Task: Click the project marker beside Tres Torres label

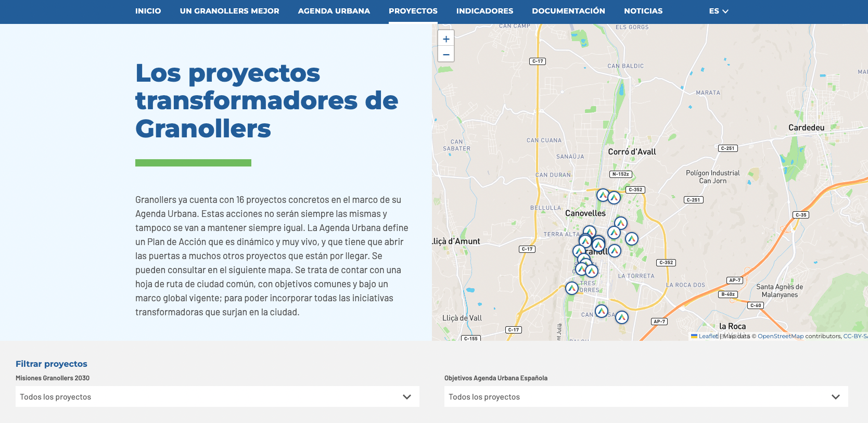Action: coord(572,288)
